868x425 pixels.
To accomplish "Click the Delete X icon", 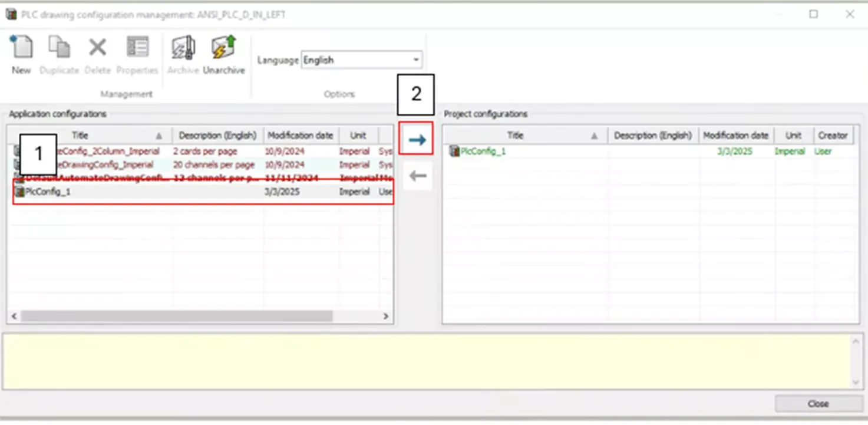I will pos(97,48).
